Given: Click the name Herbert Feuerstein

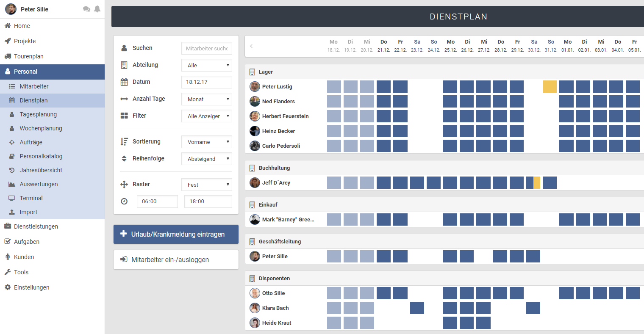Looking at the screenshot, I should 285,116.
